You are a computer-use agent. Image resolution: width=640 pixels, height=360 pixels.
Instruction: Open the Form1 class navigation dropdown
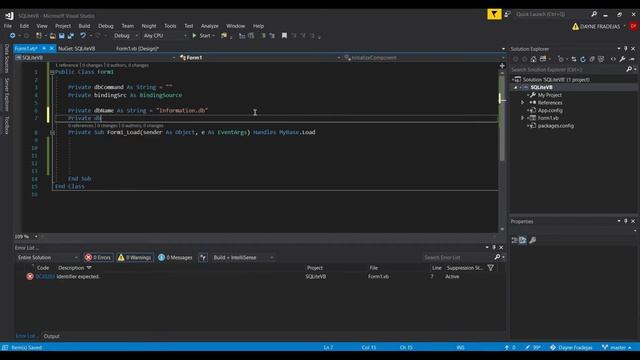[x=260, y=58]
